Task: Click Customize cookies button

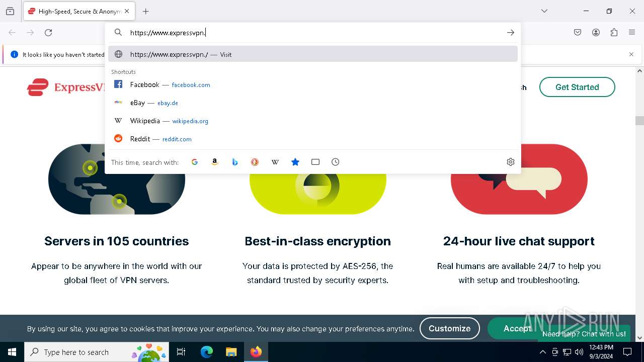Action: point(450,328)
